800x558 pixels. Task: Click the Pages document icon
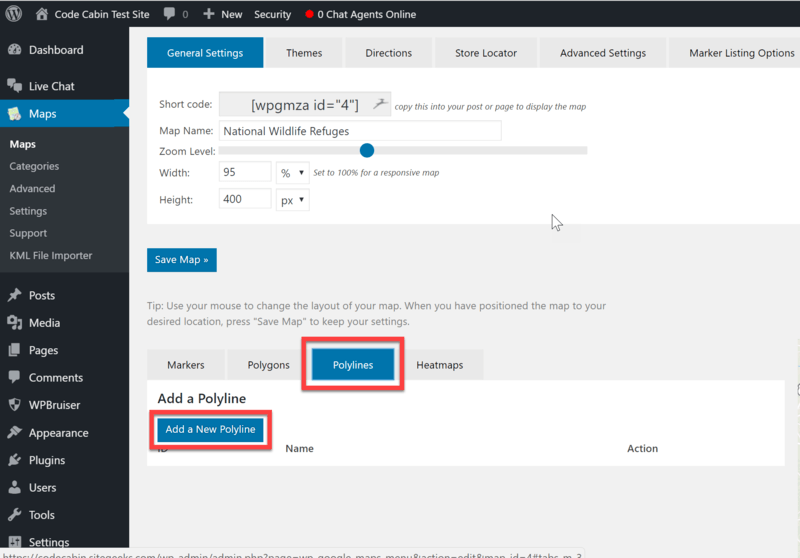[15, 350]
